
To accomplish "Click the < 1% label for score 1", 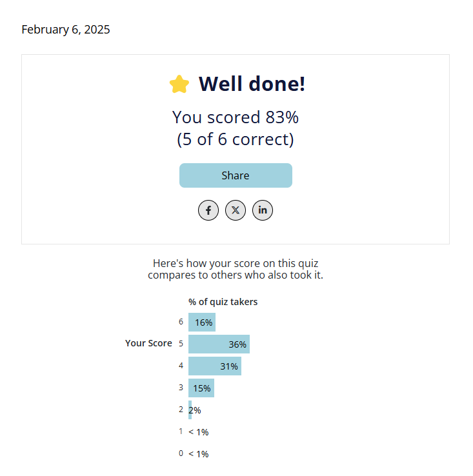I will click(199, 431).
